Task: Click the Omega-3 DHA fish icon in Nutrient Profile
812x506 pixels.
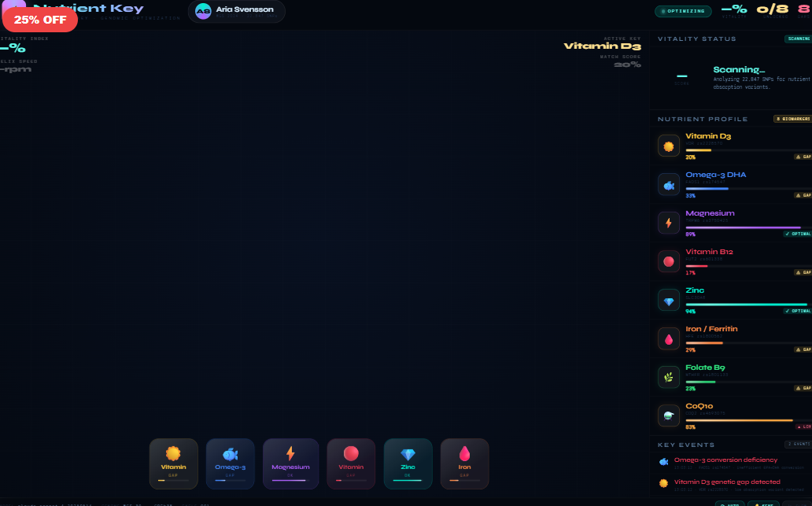Action: [669, 184]
